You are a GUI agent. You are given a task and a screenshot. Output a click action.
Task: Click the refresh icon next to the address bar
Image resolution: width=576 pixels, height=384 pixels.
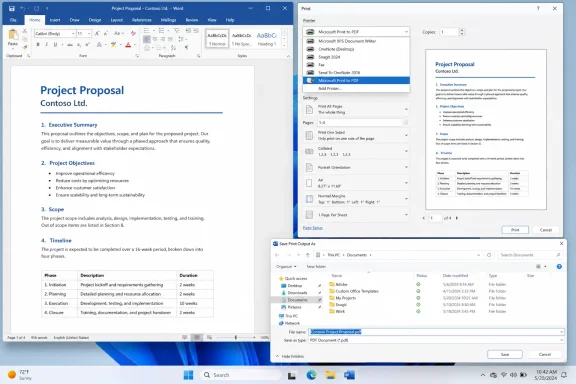(489, 255)
